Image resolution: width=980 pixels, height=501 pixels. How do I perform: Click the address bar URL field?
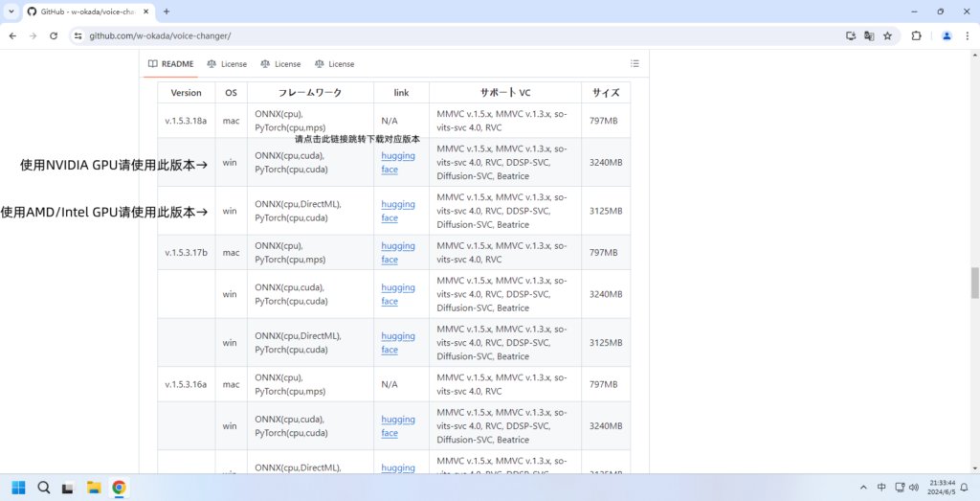tap(160, 36)
